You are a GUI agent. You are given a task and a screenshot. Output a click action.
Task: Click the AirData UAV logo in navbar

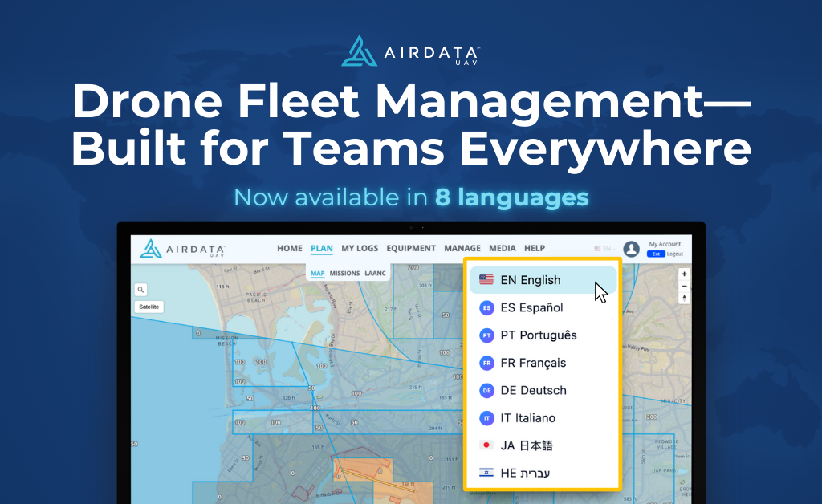tap(183, 249)
